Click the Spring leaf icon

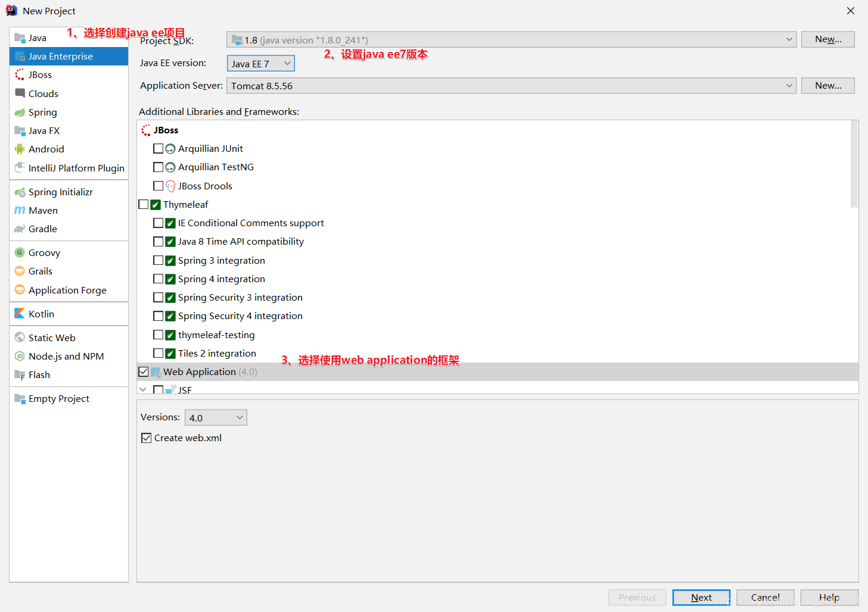tap(20, 112)
